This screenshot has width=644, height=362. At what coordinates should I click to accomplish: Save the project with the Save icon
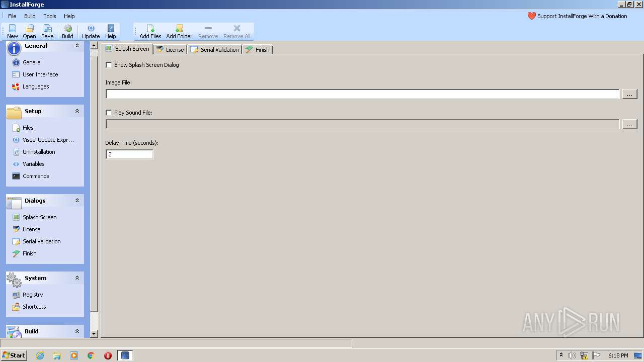(47, 32)
